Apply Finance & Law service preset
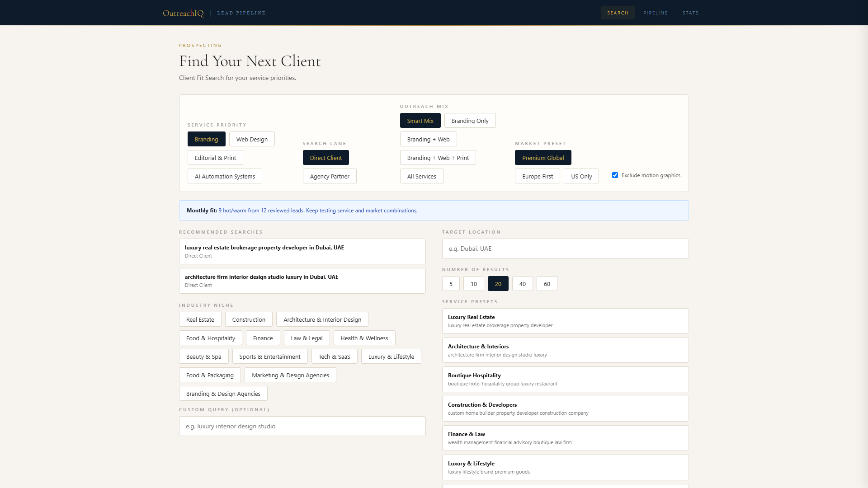Image resolution: width=868 pixels, height=488 pixels. [x=565, y=438]
